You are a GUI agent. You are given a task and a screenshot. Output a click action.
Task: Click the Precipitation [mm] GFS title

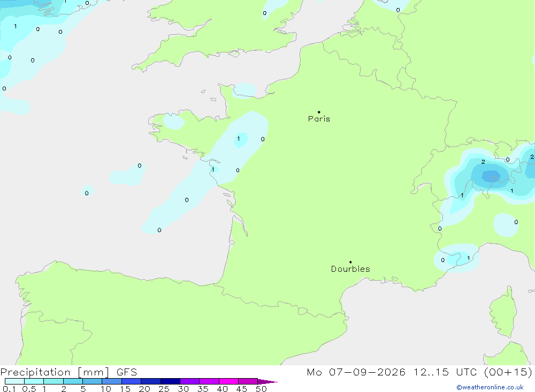[68, 372]
